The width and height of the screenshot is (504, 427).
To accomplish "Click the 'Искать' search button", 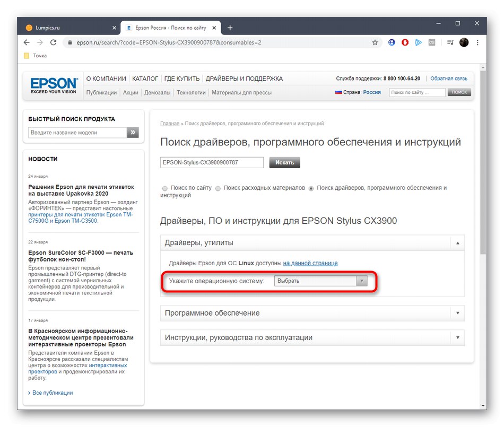I will (284, 162).
